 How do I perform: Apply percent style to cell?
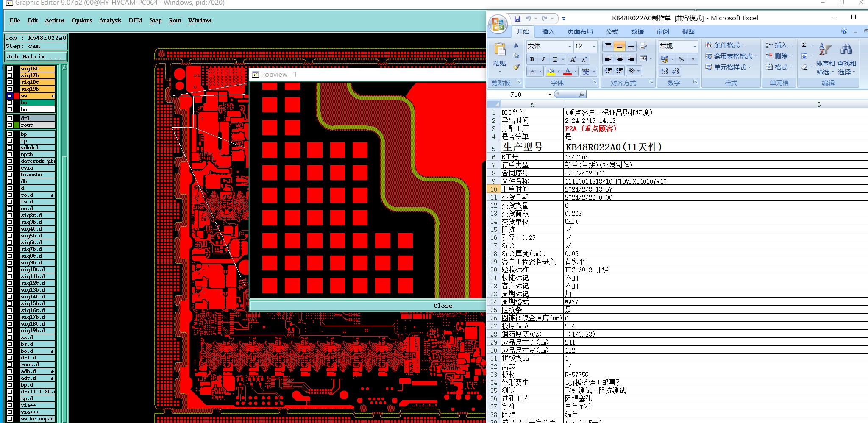681,59
